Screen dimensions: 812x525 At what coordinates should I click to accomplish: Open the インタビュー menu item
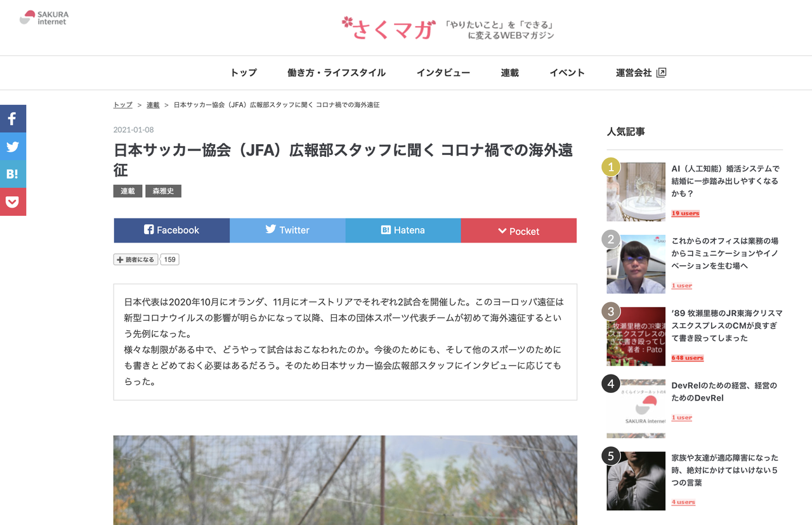tap(443, 73)
